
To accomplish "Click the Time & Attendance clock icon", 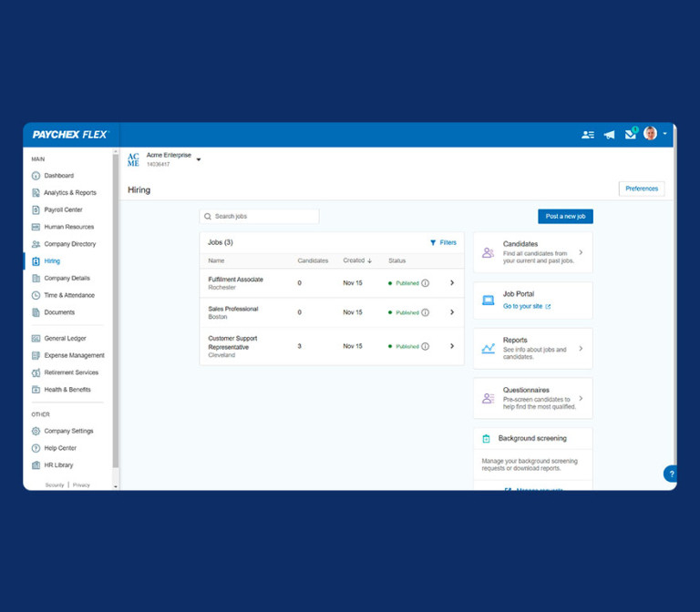I will pyautogui.click(x=36, y=295).
